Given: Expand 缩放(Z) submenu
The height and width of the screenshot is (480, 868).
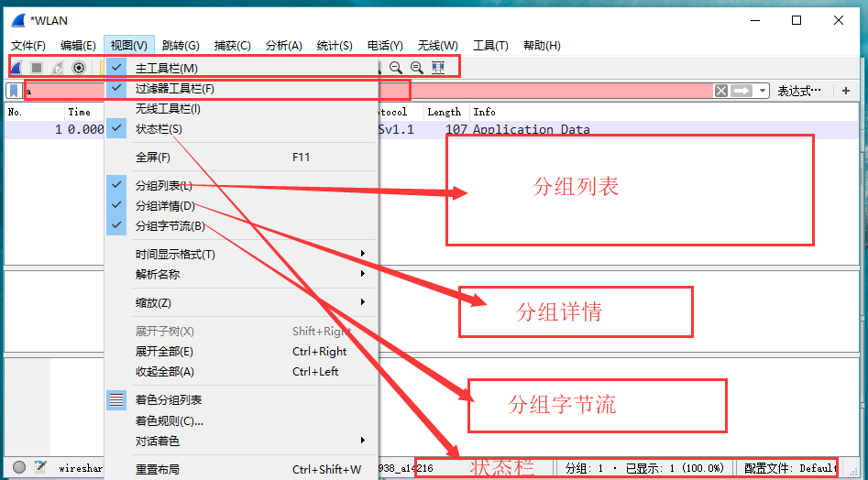Looking at the screenshot, I should point(241,302).
